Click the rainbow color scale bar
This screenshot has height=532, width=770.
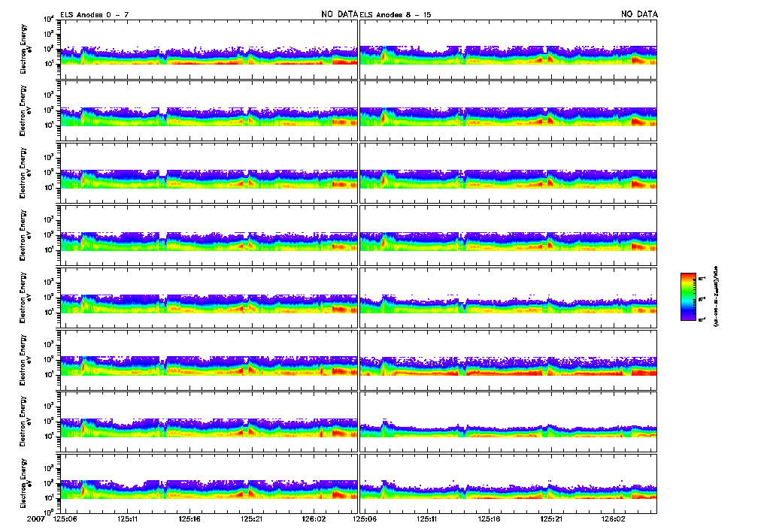(x=688, y=297)
